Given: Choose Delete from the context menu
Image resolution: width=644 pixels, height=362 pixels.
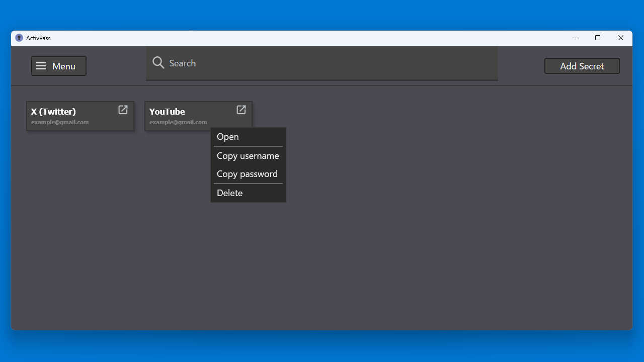Looking at the screenshot, I should (x=248, y=193).
